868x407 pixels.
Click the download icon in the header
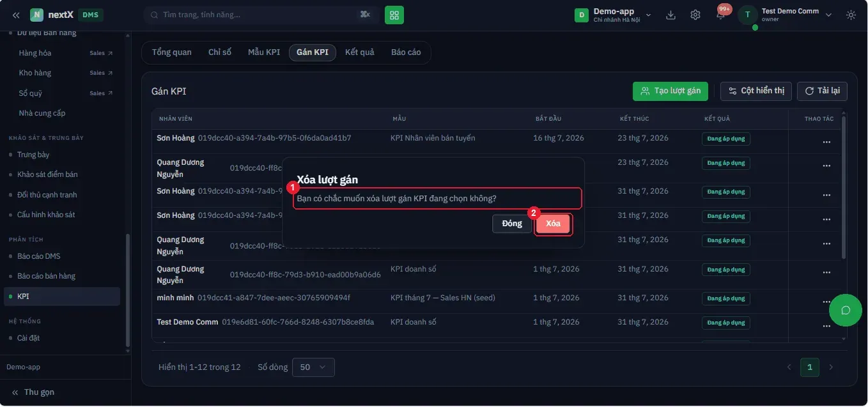tap(670, 15)
